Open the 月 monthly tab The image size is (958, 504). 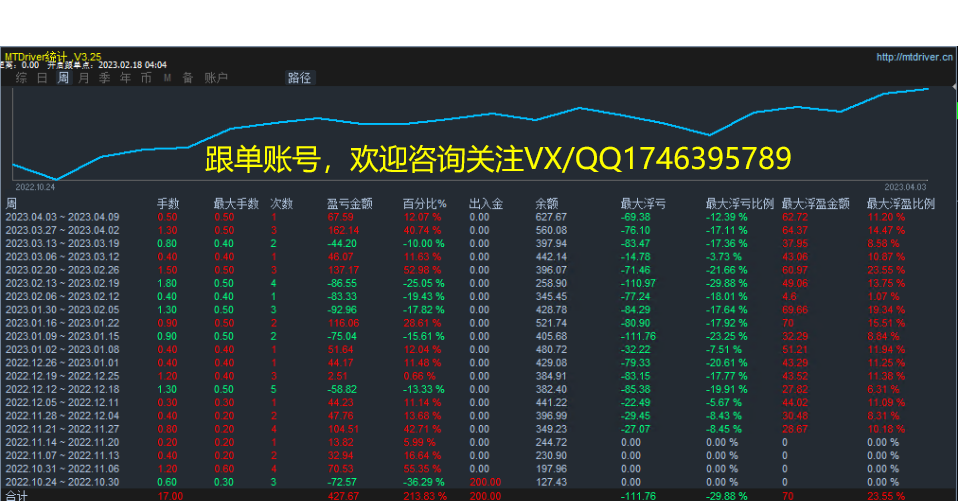tap(83, 78)
